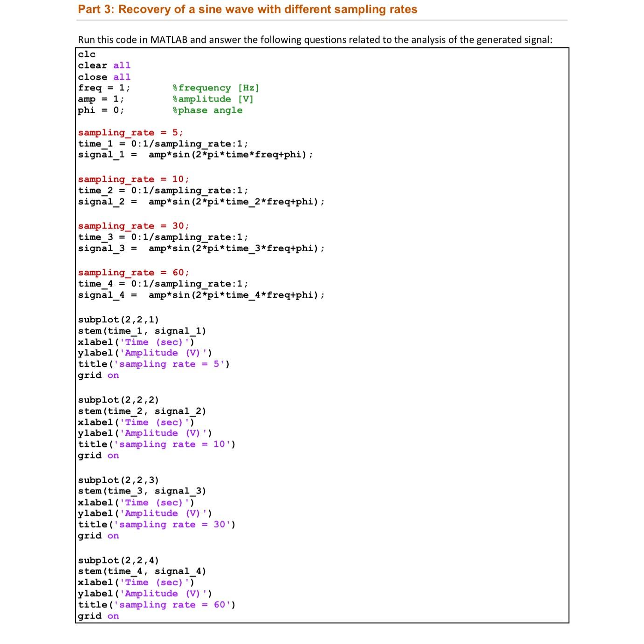The height and width of the screenshot is (644, 644).
Task: Click the 'sampling_rate = 10' line
Action: point(133,179)
